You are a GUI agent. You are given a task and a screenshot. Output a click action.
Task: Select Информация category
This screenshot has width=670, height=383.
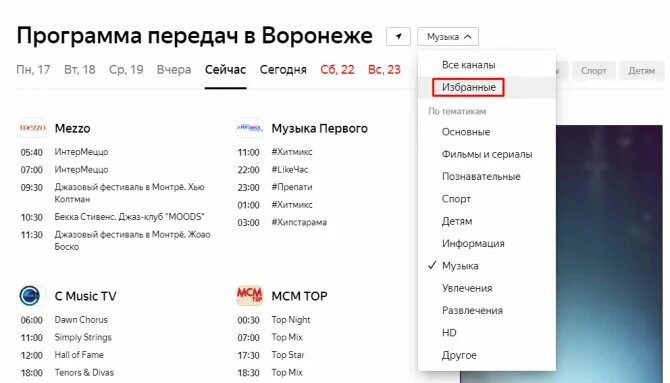pyautogui.click(x=473, y=244)
